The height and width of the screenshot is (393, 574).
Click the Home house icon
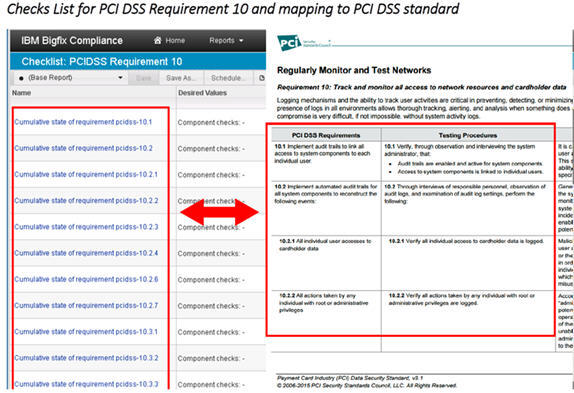pos(157,40)
